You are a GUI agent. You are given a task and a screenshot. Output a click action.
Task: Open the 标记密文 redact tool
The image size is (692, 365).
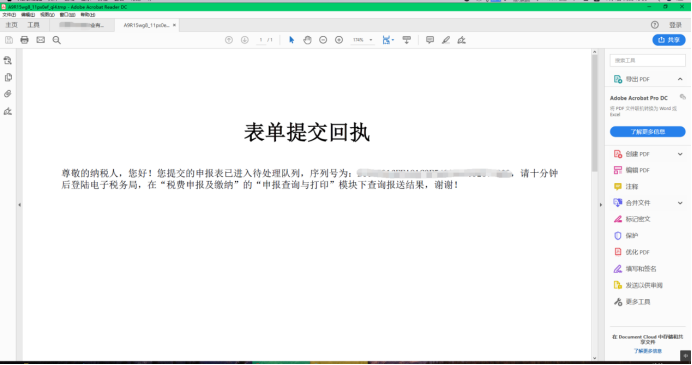(x=632, y=219)
